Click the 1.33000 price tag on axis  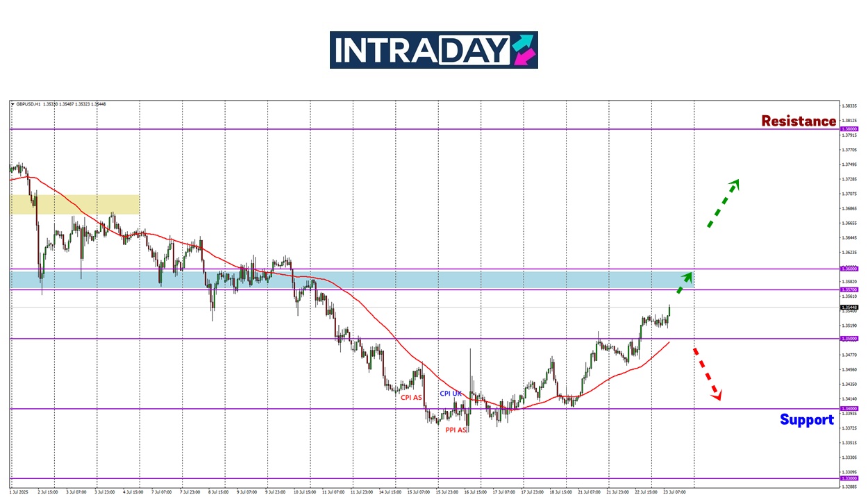pyautogui.click(x=849, y=478)
